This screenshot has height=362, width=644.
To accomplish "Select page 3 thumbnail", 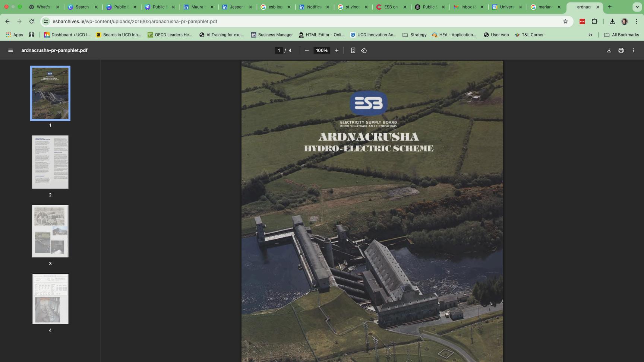I will (50, 231).
